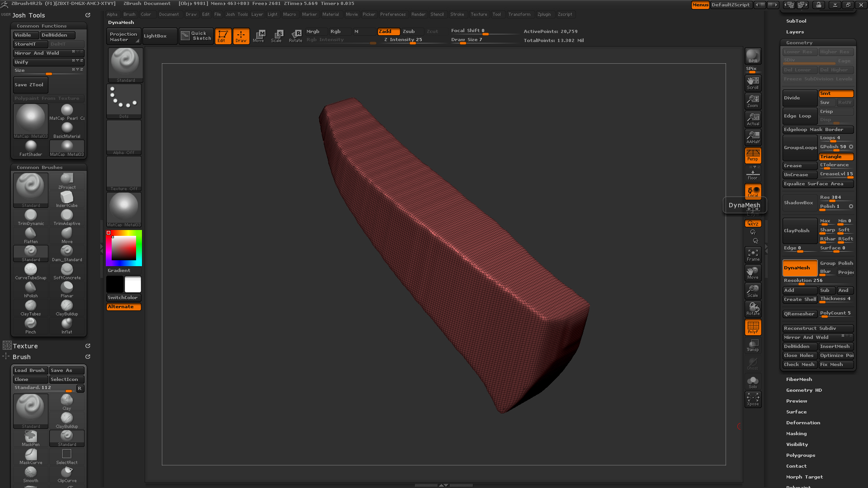
Task: Click the Projection Master button
Action: tap(124, 36)
